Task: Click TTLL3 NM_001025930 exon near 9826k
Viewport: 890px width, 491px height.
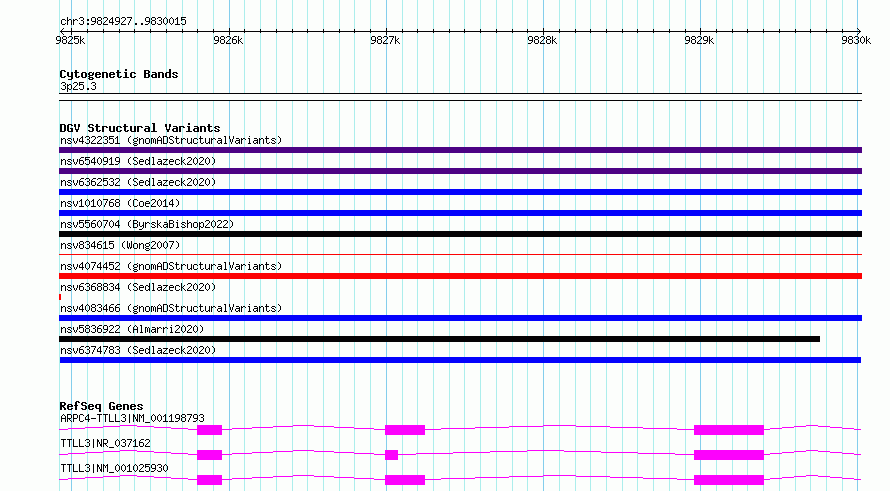Action: (209, 480)
